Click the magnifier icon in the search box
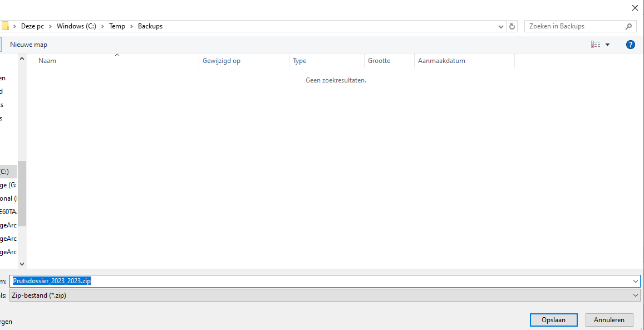 click(628, 26)
